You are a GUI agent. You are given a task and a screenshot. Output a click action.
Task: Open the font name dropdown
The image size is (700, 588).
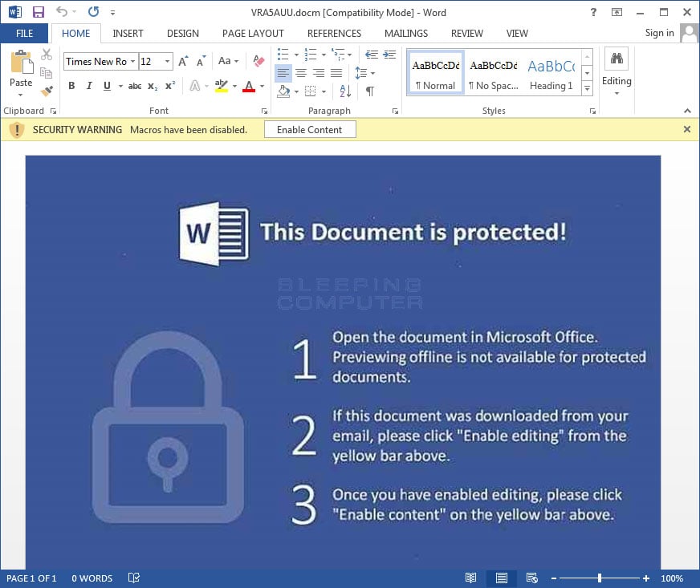click(x=132, y=61)
